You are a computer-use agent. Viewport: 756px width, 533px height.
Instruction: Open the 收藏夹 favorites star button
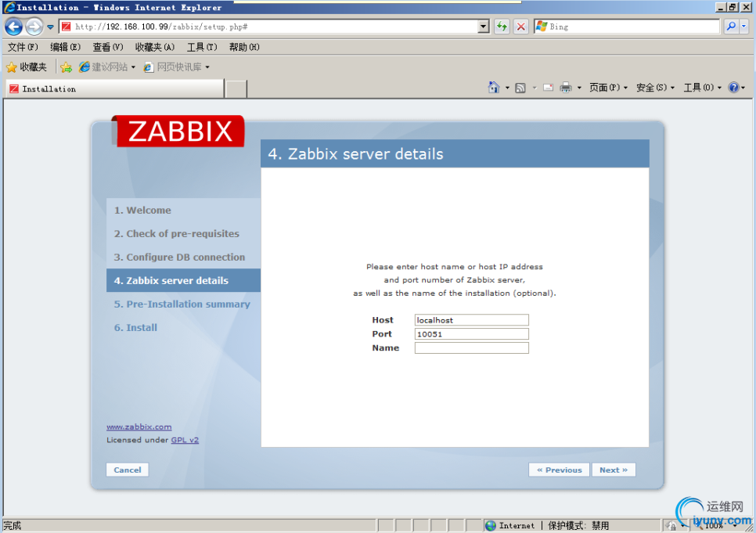pyautogui.click(x=27, y=67)
